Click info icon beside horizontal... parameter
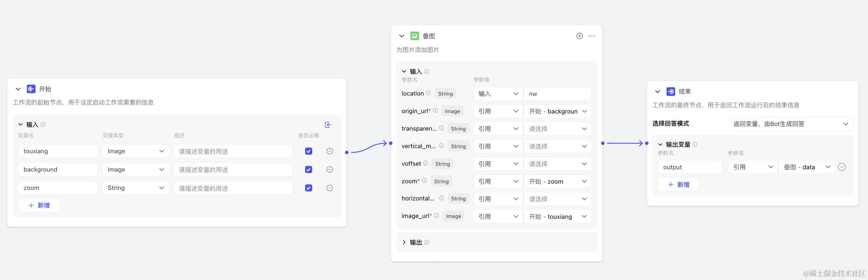 pos(441,198)
